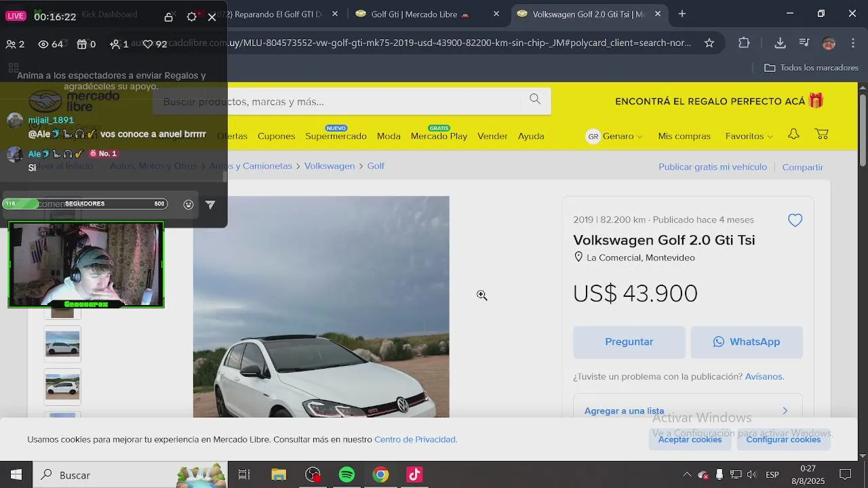Add this Golf listing to favorites heart
868x488 pixels.
tap(795, 220)
